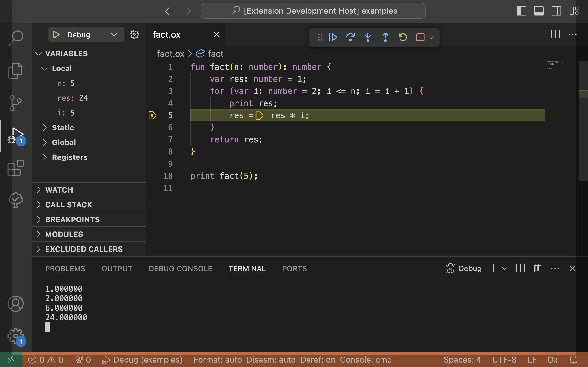Open the Source Control view
This screenshot has height=367, width=588.
pyautogui.click(x=16, y=103)
